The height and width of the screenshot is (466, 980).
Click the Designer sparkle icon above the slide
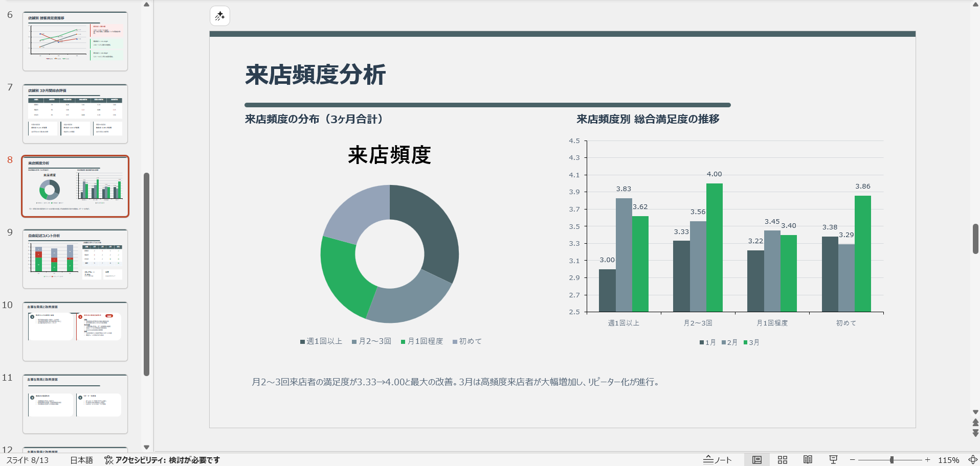(x=220, y=16)
